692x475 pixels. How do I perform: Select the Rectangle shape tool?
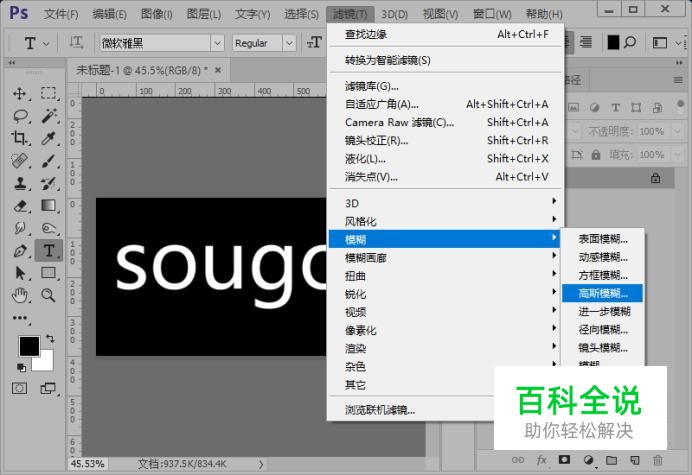[49, 273]
